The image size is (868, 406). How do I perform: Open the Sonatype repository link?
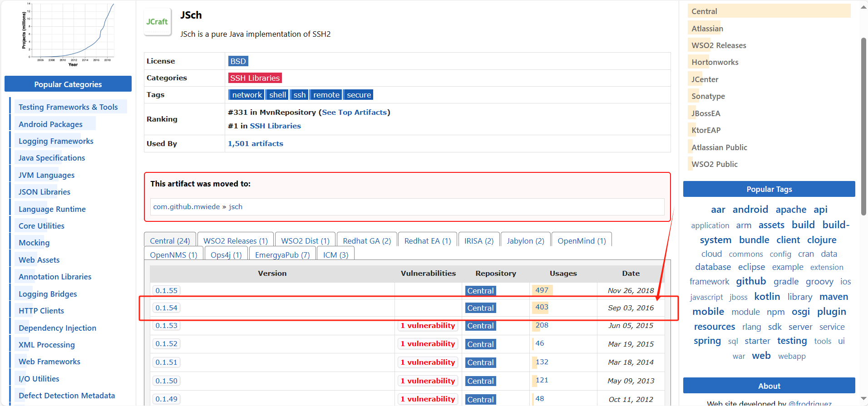point(708,96)
